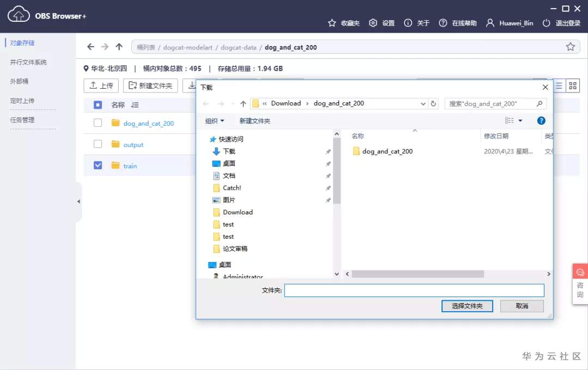Image resolution: width=588 pixels, height=370 pixels.
Task: Click the horizontal scrollbar in file list
Action: tap(418, 274)
